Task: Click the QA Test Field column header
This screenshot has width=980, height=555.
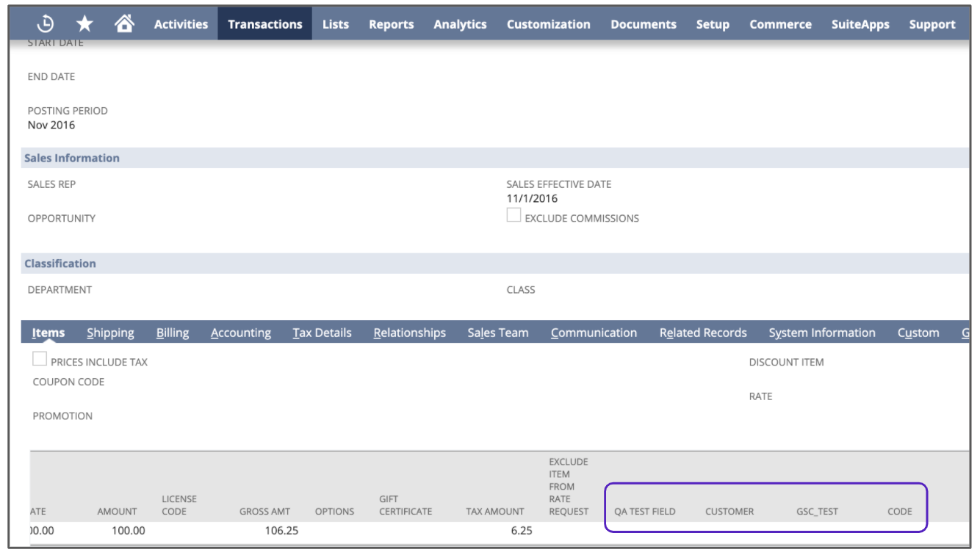Action: (644, 511)
